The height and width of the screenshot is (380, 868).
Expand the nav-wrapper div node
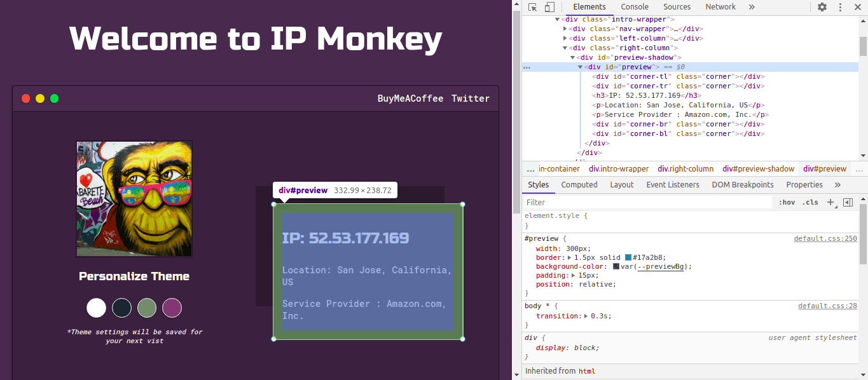[x=565, y=29]
